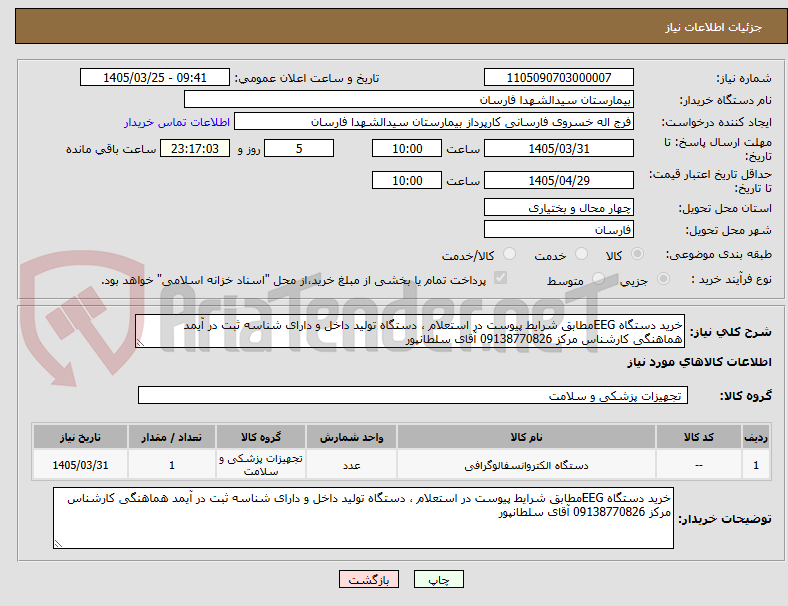The height and width of the screenshot is (606, 788).
Task: Click the نام کالا column header
Action: click(526, 437)
